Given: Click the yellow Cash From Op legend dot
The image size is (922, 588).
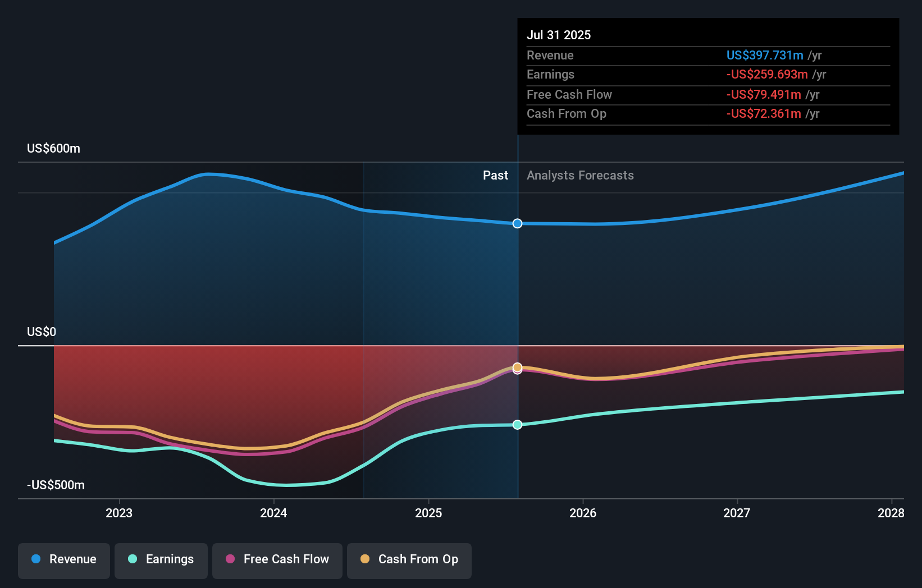Looking at the screenshot, I should click(x=366, y=559).
